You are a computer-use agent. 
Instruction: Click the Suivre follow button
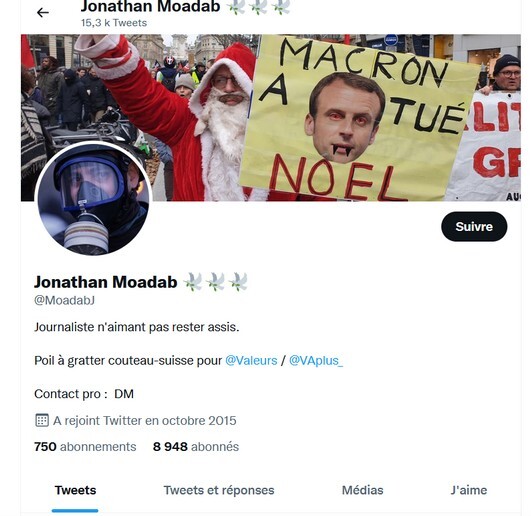pyautogui.click(x=474, y=227)
